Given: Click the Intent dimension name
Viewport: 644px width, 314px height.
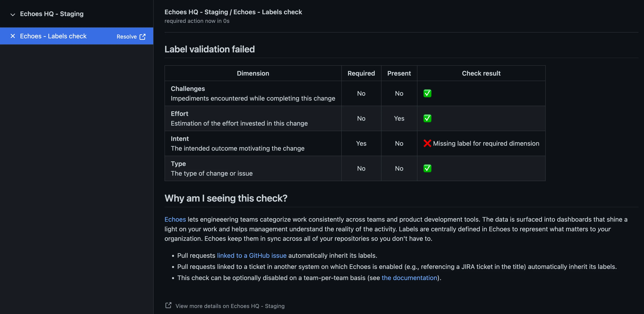Looking at the screenshot, I should [180, 139].
